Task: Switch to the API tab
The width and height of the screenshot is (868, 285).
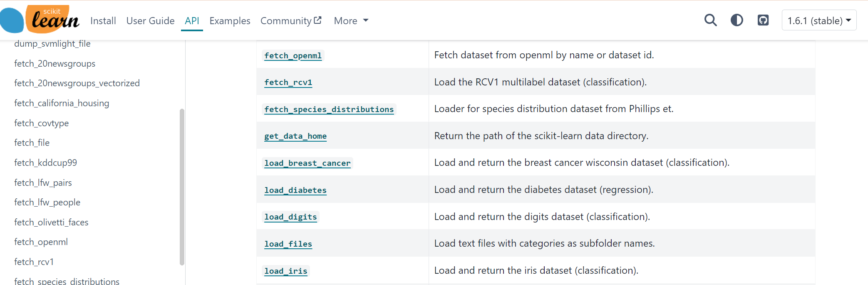Action: (192, 21)
